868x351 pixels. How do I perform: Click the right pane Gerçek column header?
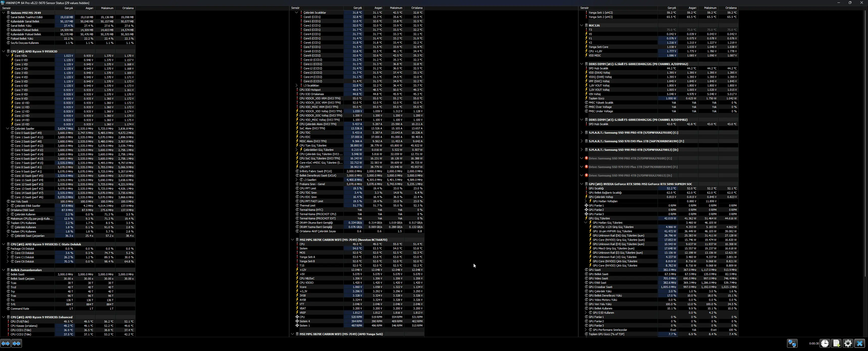point(668,8)
